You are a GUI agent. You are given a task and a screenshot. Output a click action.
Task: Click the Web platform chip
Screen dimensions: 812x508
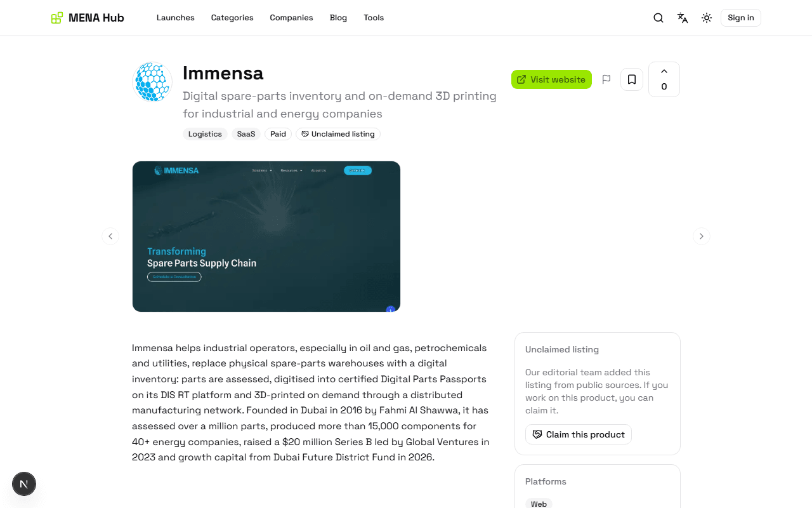click(539, 504)
